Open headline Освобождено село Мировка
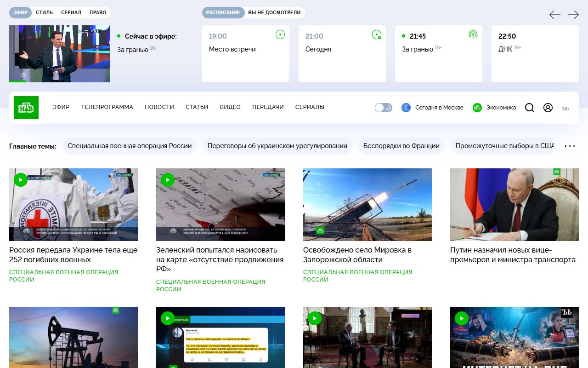 tap(357, 255)
